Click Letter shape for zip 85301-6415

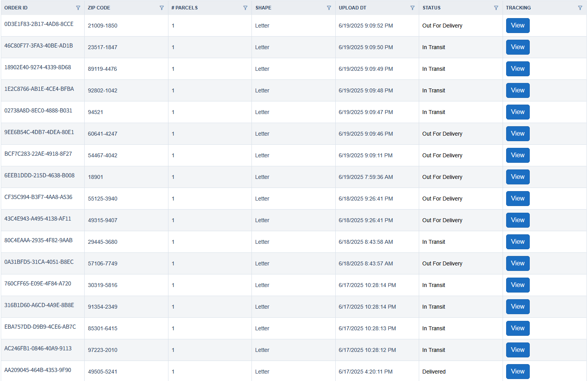point(262,328)
